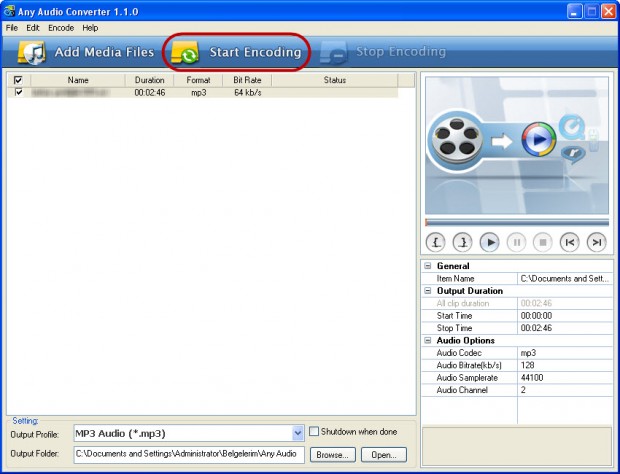620x474 pixels.
Task: Click the Output Folder path field
Action: (189, 454)
